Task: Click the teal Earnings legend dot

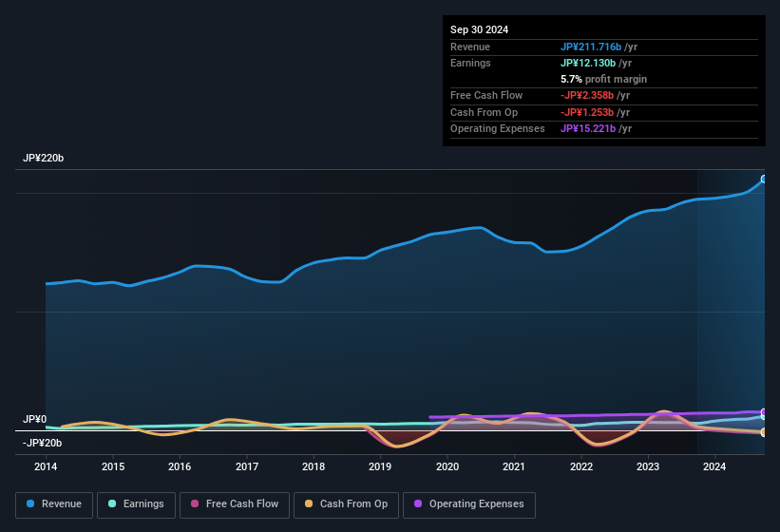Action: coord(112,503)
